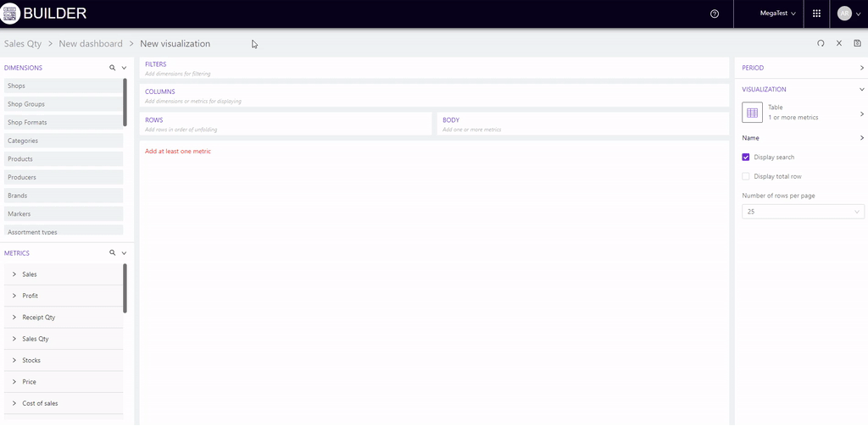Screen dimensions: 868x426
Task: Click the BUILDER logo icon
Action: point(11,14)
